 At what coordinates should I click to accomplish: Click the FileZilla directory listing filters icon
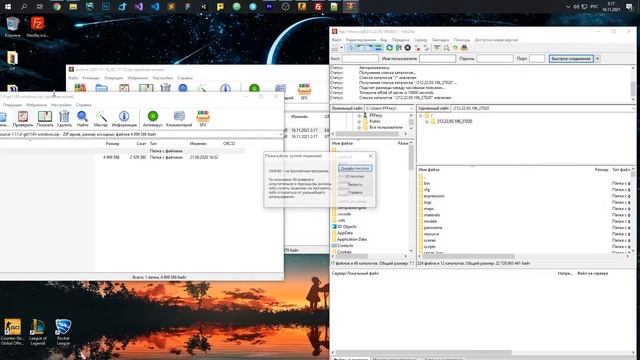tap(437, 48)
